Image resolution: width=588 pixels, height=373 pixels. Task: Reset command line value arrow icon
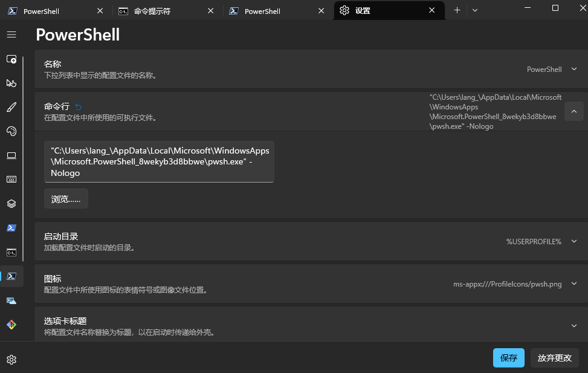pos(78,106)
